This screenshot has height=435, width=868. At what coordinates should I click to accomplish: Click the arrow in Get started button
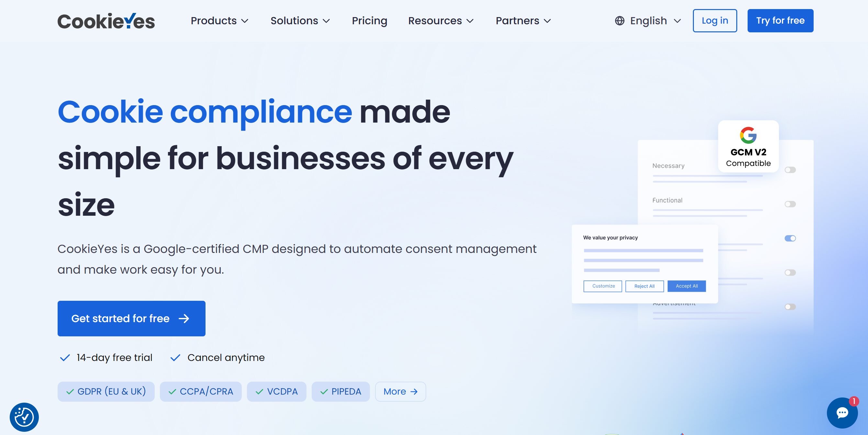tap(184, 319)
